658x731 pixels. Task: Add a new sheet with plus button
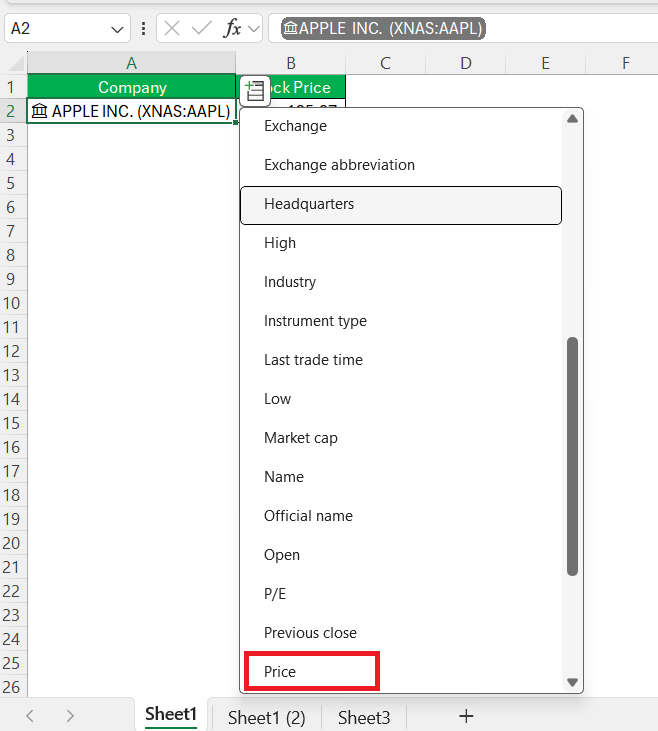click(466, 716)
